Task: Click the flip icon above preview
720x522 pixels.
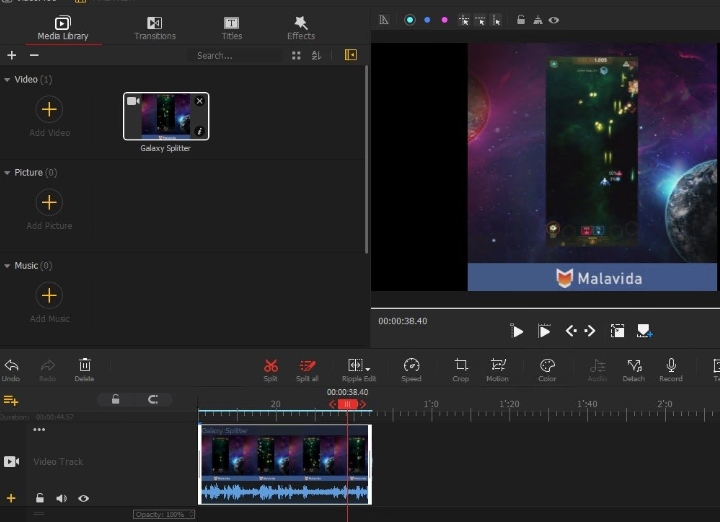Action: (x=538, y=20)
